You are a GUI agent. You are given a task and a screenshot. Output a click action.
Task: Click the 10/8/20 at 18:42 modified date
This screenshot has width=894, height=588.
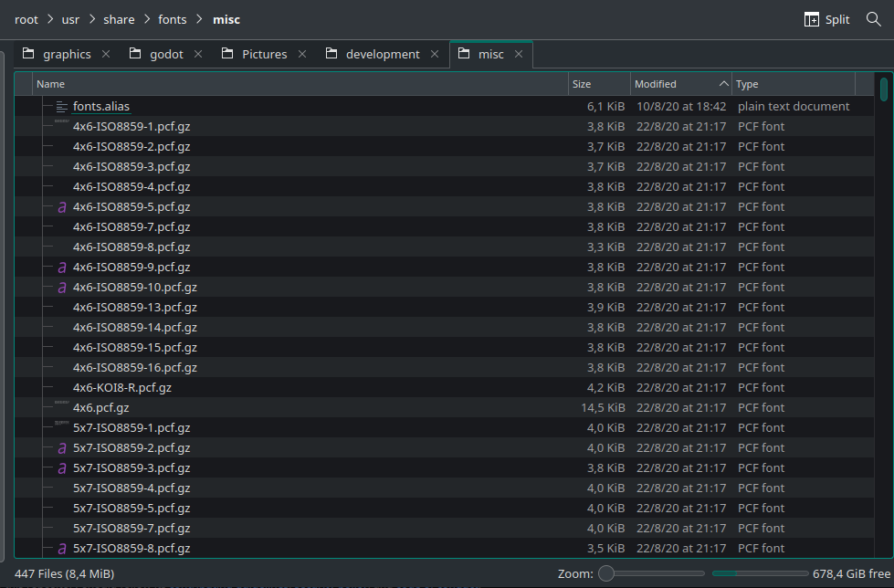click(x=681, y=106)
